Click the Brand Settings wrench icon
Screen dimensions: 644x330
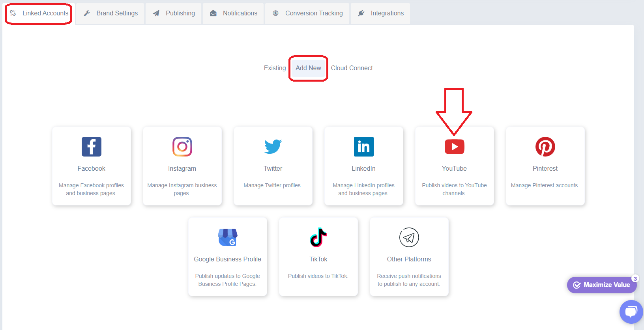87,13
